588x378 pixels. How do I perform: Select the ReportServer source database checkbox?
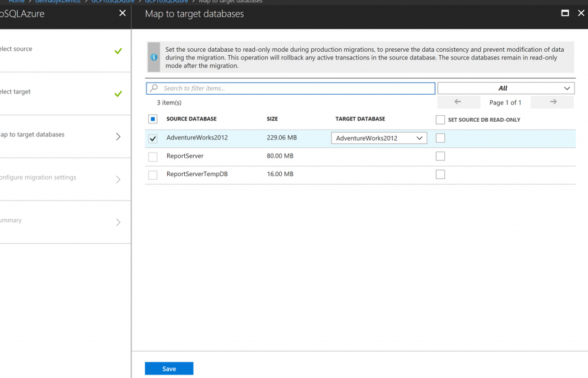152,156
